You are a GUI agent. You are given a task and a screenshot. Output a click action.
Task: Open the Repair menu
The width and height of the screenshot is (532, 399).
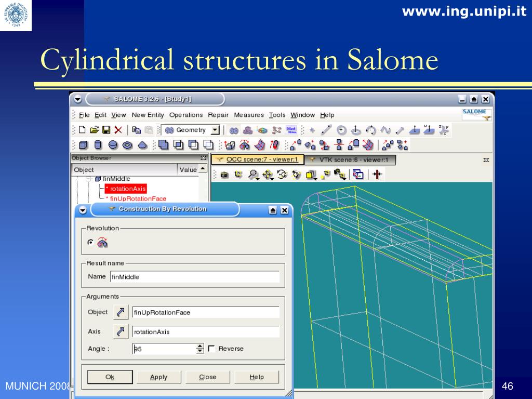[x=218, y=115]
